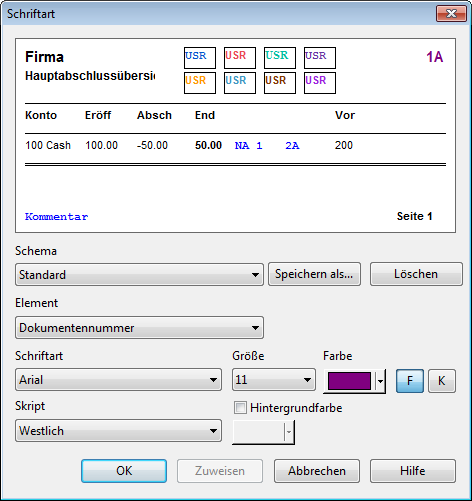
Task: Expand the Element dropdown showing Dokumentennummer
Action: (x=139, y=328)
